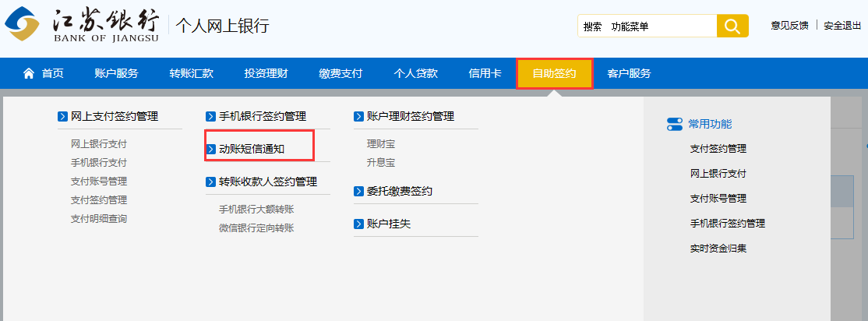Click the home icon beside 首页

29,74
